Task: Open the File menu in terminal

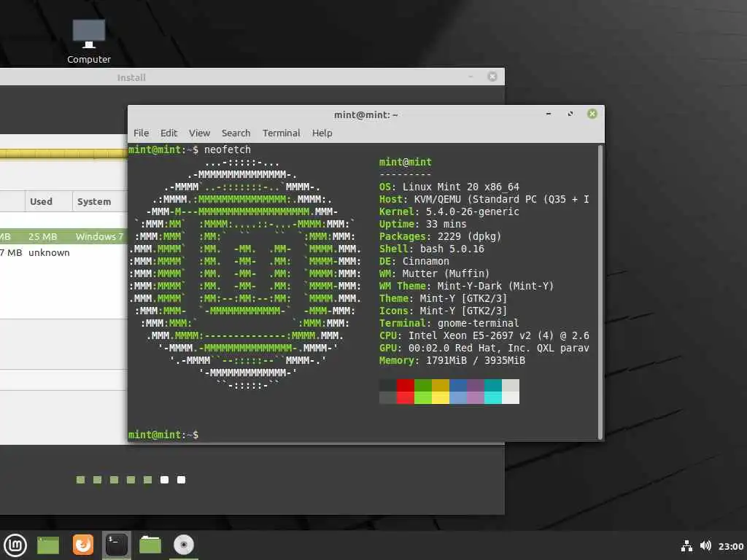Action: point(141,133)
